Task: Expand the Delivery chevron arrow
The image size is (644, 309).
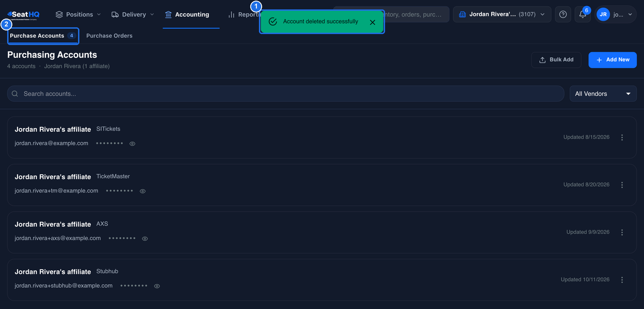Action: pos(152,14)
